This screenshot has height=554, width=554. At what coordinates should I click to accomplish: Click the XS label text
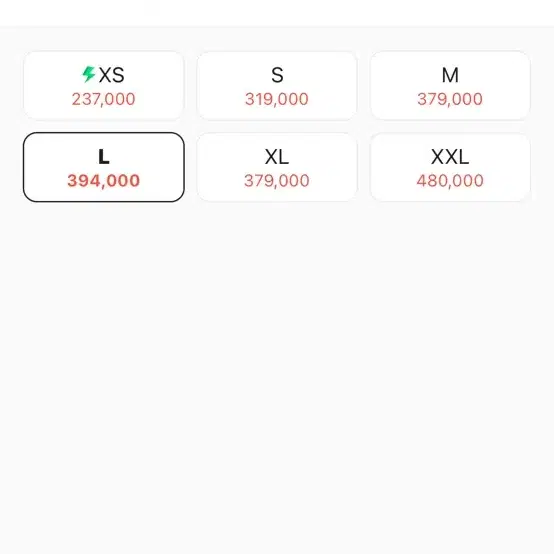coord(112,75)
